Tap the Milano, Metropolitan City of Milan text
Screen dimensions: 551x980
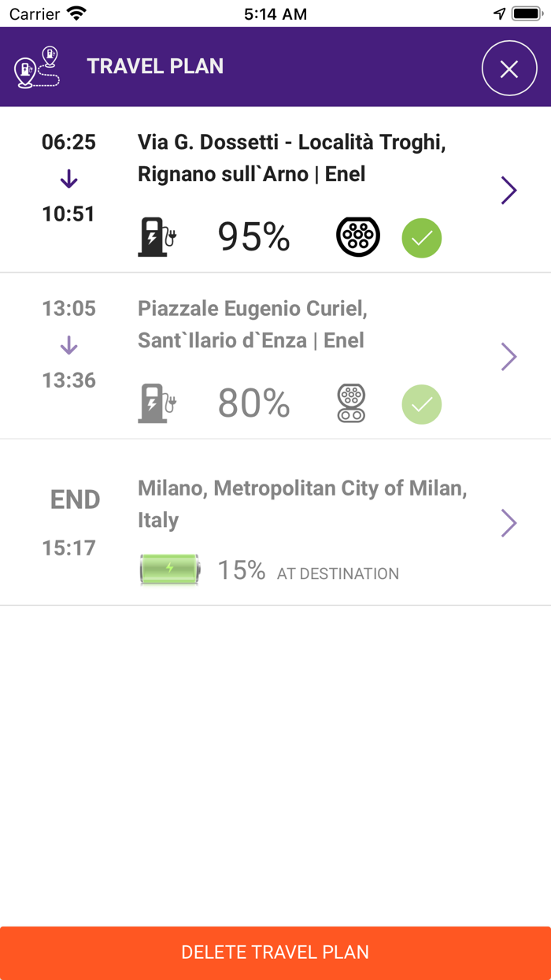(302, 488)
